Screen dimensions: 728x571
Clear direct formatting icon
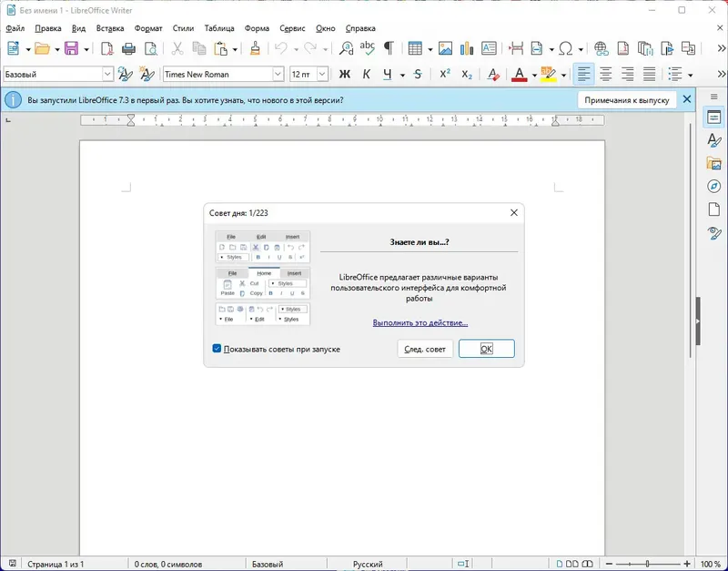click(493, 74)
